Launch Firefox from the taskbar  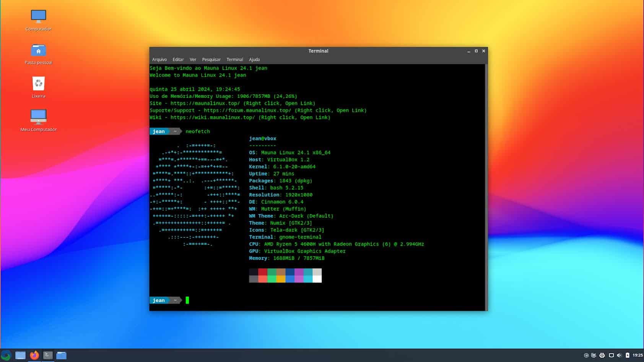(34, 355)
